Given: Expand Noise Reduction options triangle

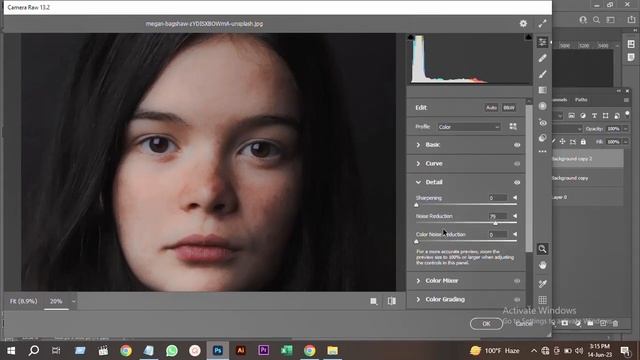Looking at the screenshot, I should click(x=515, y=216).
